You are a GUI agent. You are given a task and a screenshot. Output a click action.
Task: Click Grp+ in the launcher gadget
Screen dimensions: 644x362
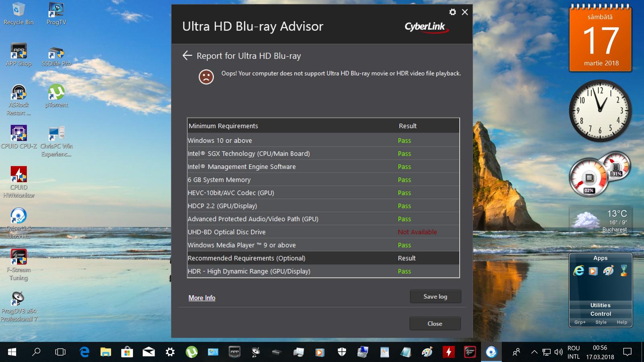point(580,322)
